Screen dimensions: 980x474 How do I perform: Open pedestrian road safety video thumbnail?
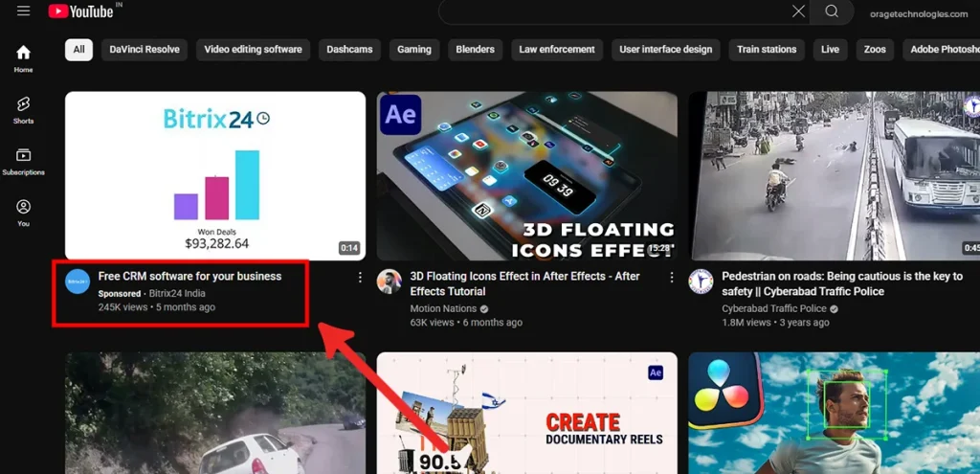coord(835,176)
